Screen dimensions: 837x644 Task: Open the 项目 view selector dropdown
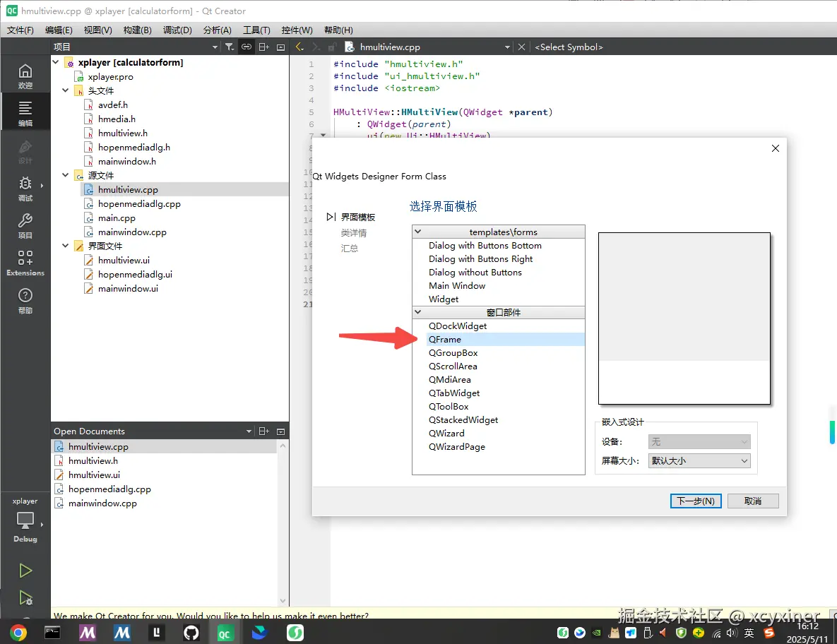[215, 47]
